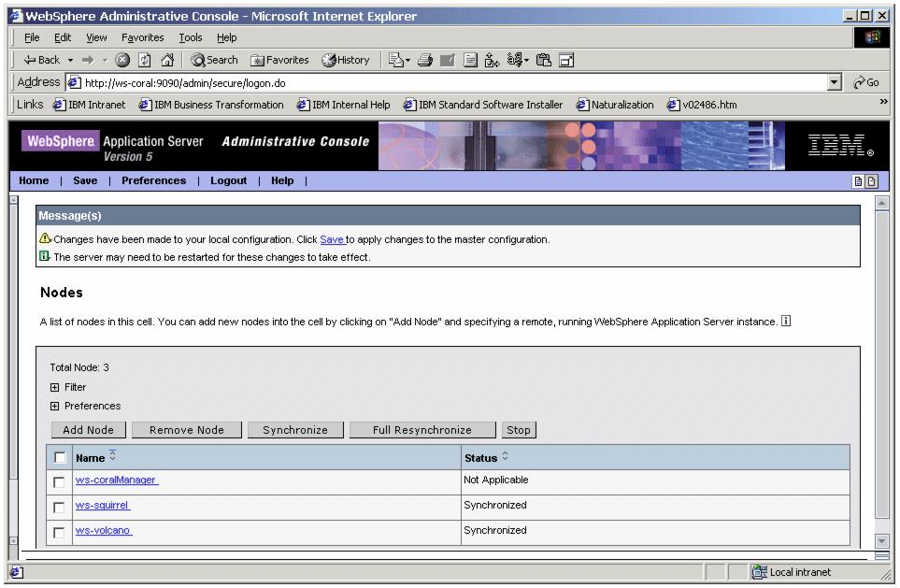The width and height of the screenshot is (900, 588).
Task: Click the Windows logo throbber in menu bar
Action: point(872,37)
